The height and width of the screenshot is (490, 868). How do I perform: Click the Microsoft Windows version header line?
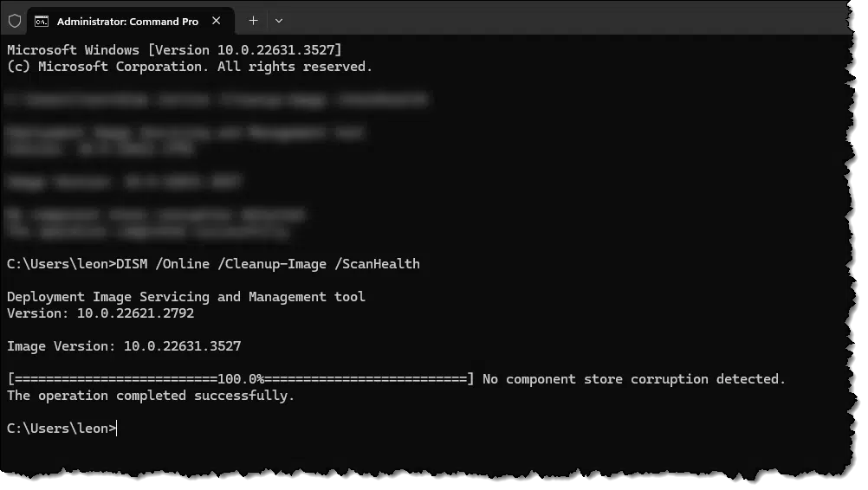(174, 50)
